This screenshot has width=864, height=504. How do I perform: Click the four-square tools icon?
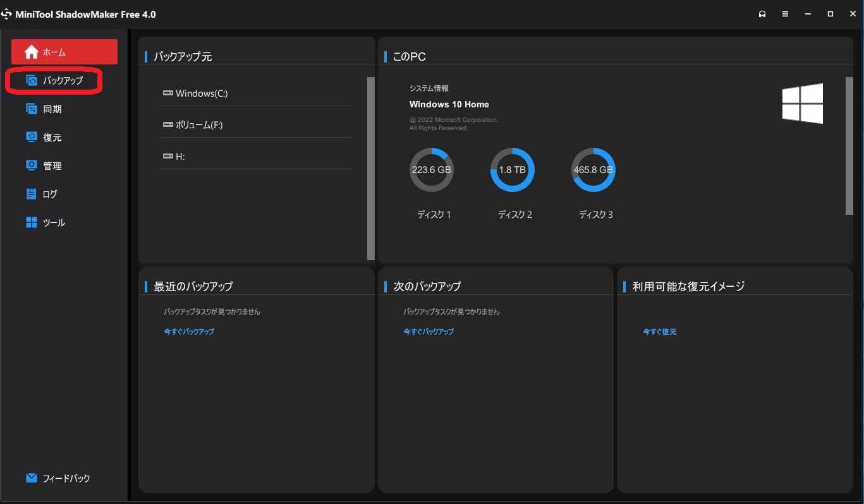pos(32,222)
